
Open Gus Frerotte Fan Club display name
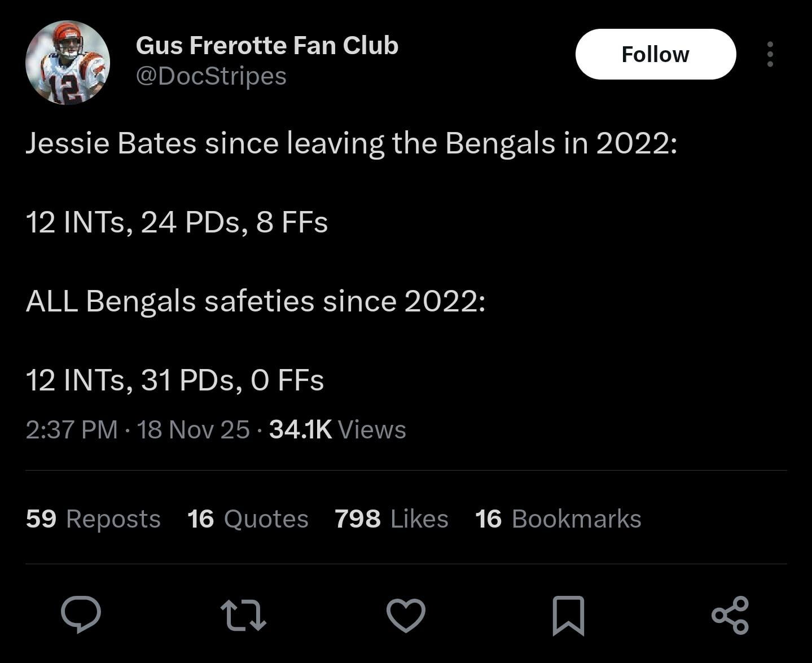pos(267,45)
